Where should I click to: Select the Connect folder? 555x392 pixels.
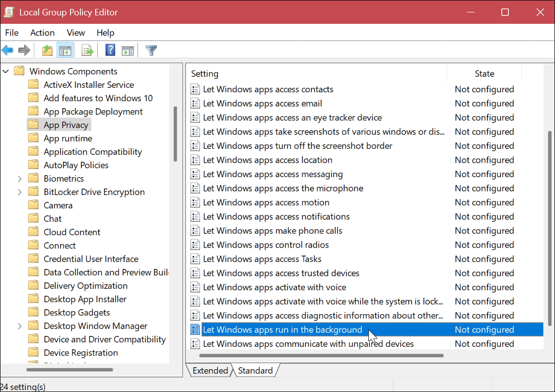point(60,246)
